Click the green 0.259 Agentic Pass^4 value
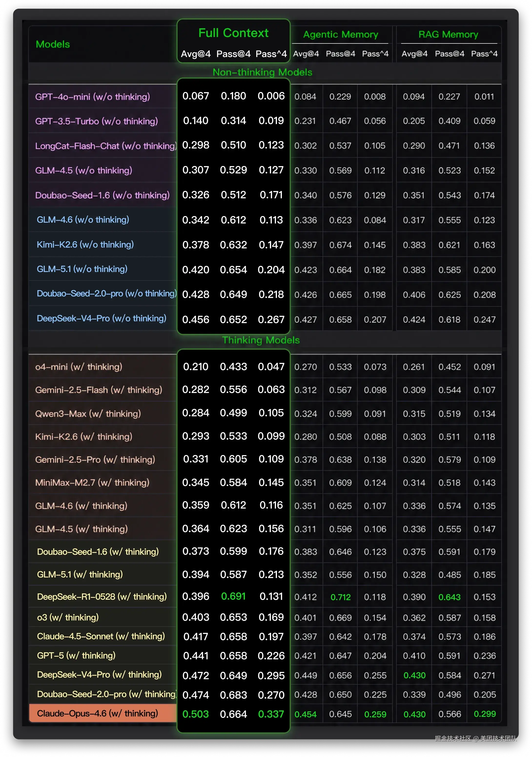The image size is (532, 757). pos(375,714)
